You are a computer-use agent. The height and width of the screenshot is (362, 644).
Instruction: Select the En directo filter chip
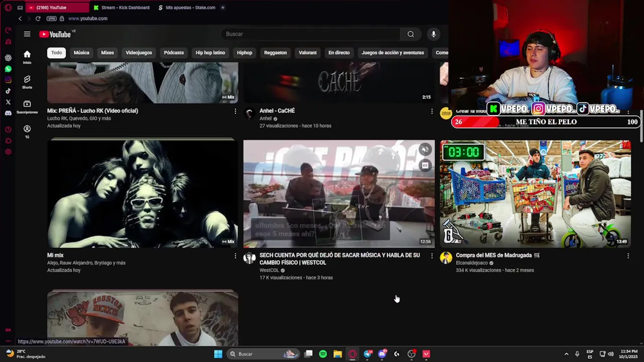(x=339, y=53)
